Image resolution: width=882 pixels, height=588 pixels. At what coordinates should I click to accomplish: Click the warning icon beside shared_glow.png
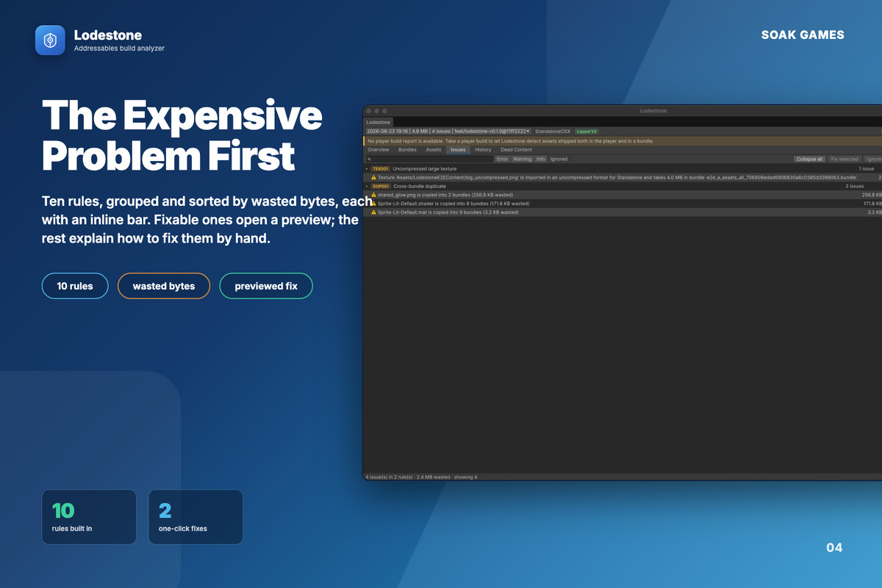(373, 195)
